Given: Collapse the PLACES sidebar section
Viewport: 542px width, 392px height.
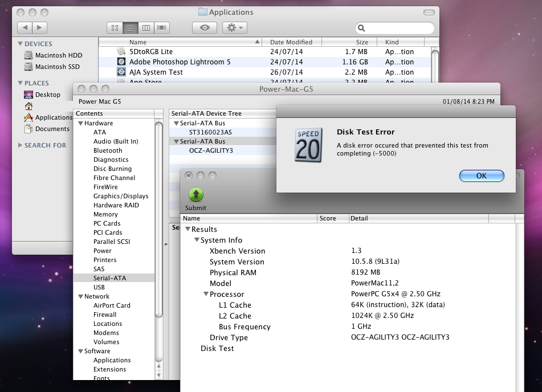Looking at the screenshot, I should tap(21, 83).
